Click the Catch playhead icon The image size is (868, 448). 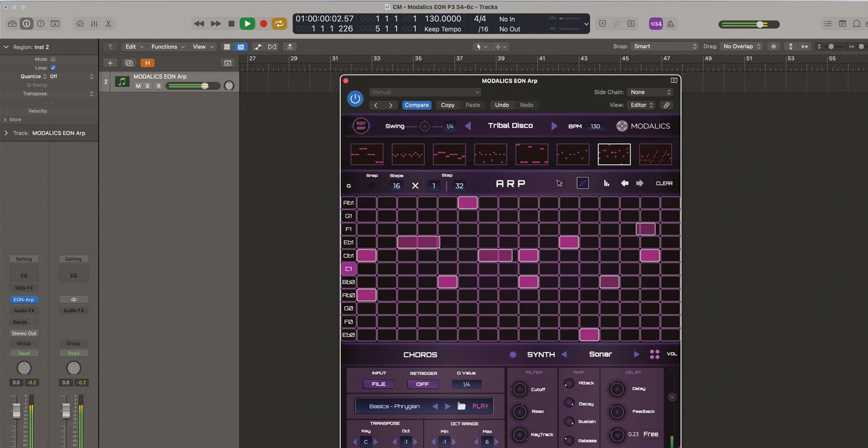(290, 47)
